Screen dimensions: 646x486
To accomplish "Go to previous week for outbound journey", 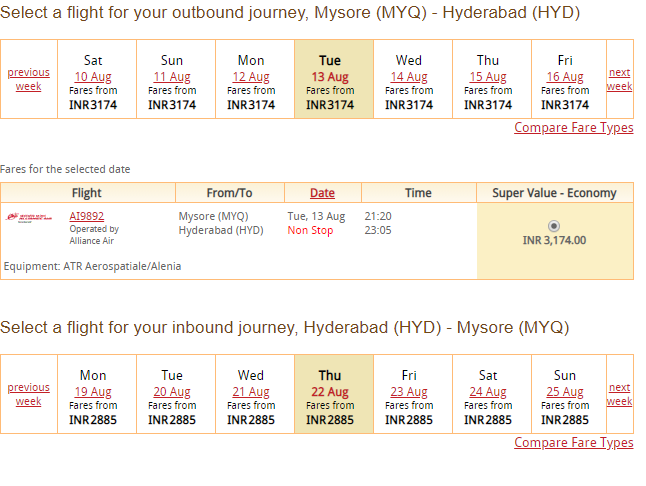I will click(28, 79).
